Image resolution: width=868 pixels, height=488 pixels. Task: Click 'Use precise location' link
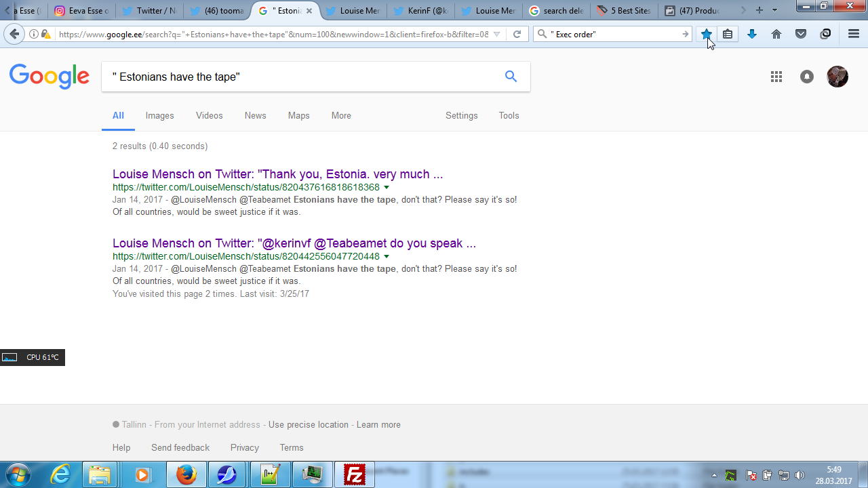(x=309, y=425)
